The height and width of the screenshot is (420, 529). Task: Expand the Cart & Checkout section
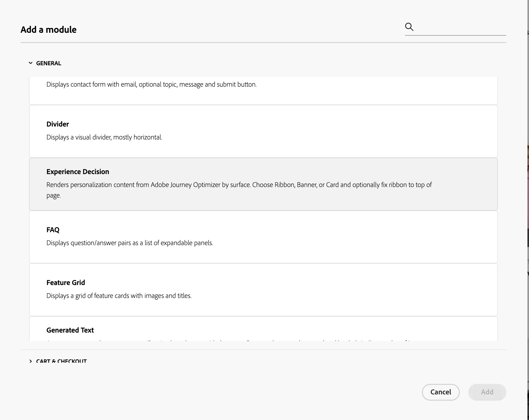58,361
